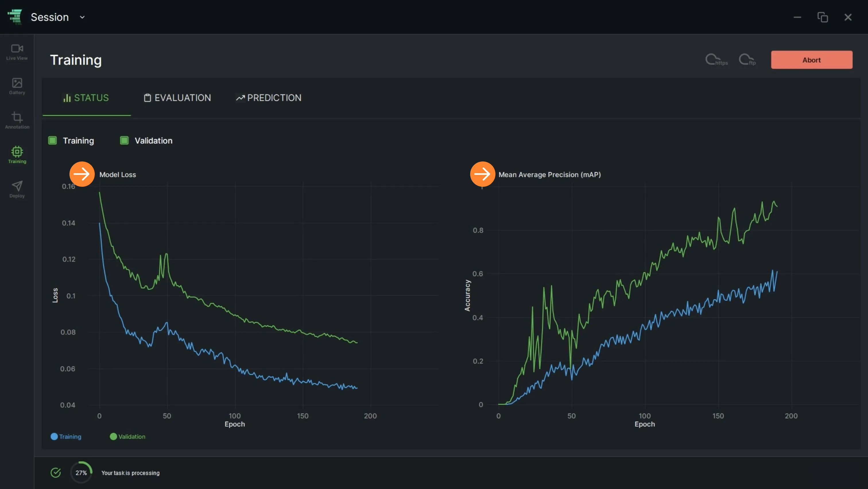Click the orange arrow beside Mean Average Precision
Viewport: 868px width, 489px height.
pos(483,174)
